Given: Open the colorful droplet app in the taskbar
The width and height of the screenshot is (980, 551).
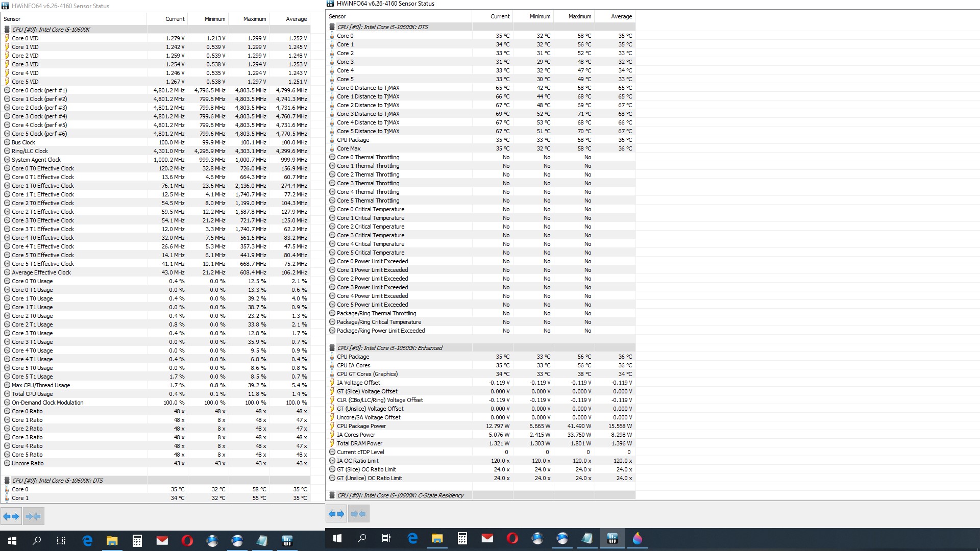Looking at the screenshot, I should (637, 538).
